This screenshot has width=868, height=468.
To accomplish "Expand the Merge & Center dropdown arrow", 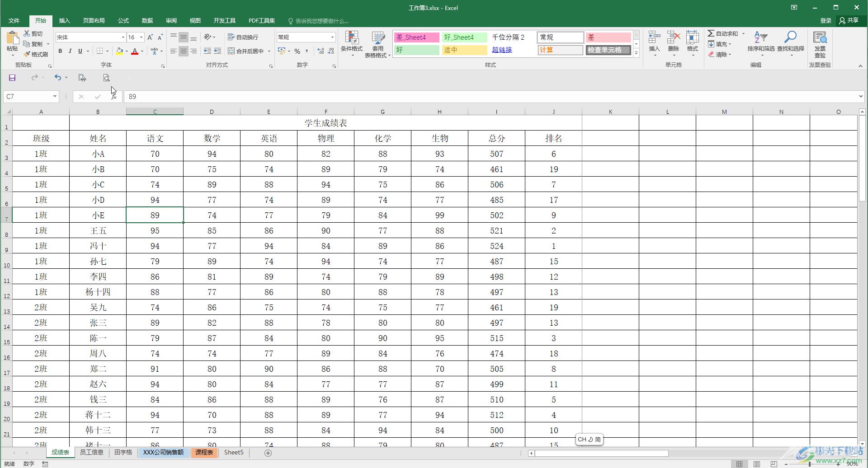I will point(269,51).
